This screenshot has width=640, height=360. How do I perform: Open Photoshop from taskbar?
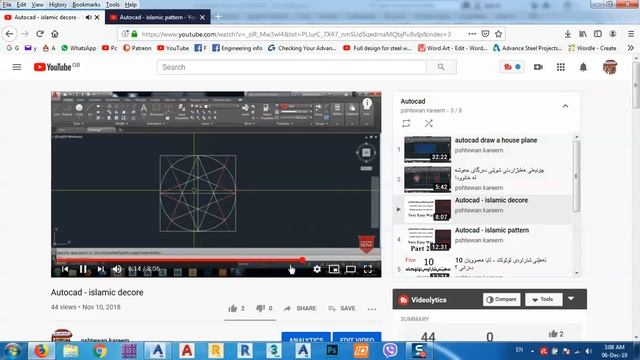coord(331,351)
